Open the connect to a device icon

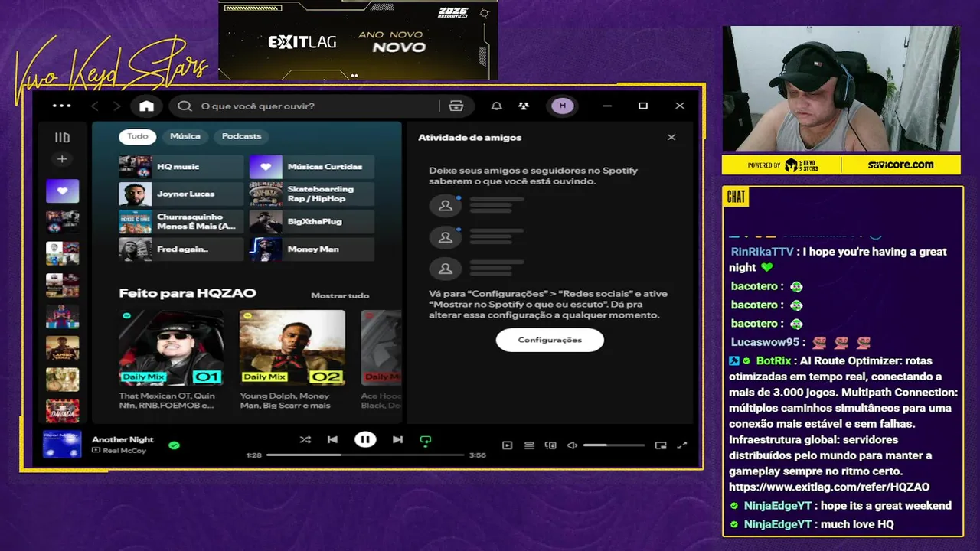[550, 445]
